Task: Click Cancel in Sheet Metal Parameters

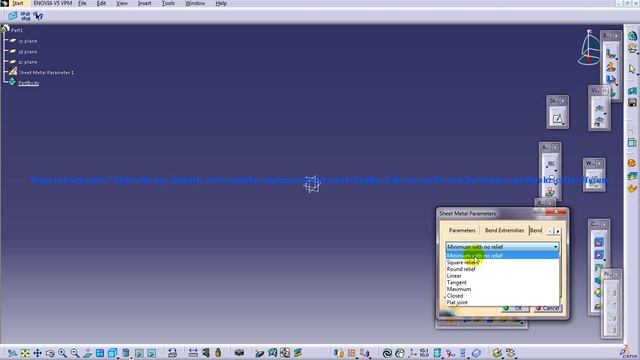Action: (x=548, y=308)
